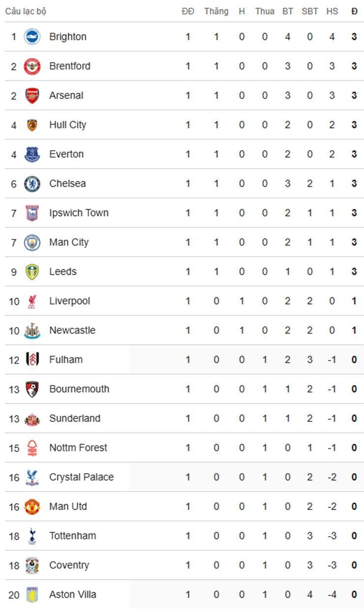
Task: Click the Brentford club crest icon
Action: 32,66
